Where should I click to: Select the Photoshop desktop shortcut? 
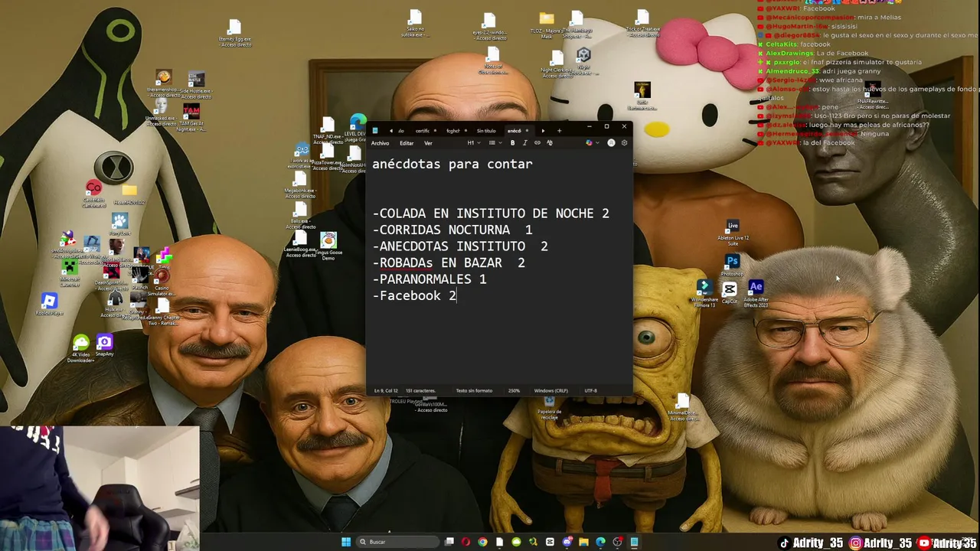[732, 265]
